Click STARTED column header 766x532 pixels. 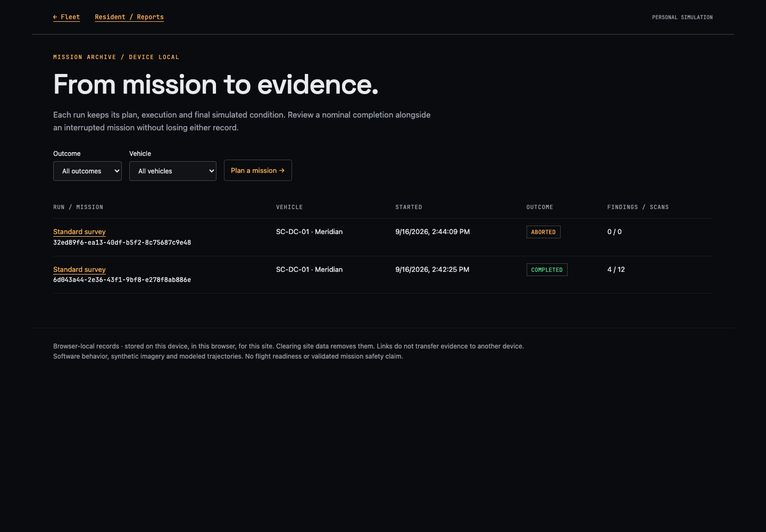point(409,207)
